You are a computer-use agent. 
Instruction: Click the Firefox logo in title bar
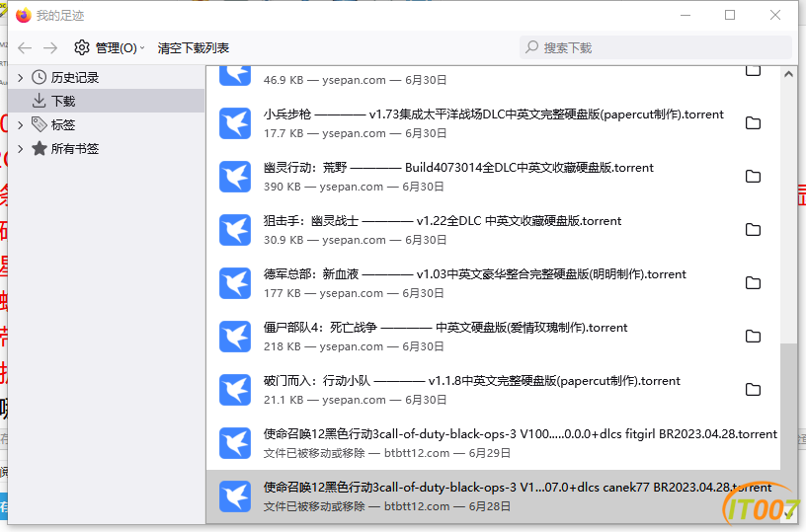click(x=23, y=16)
